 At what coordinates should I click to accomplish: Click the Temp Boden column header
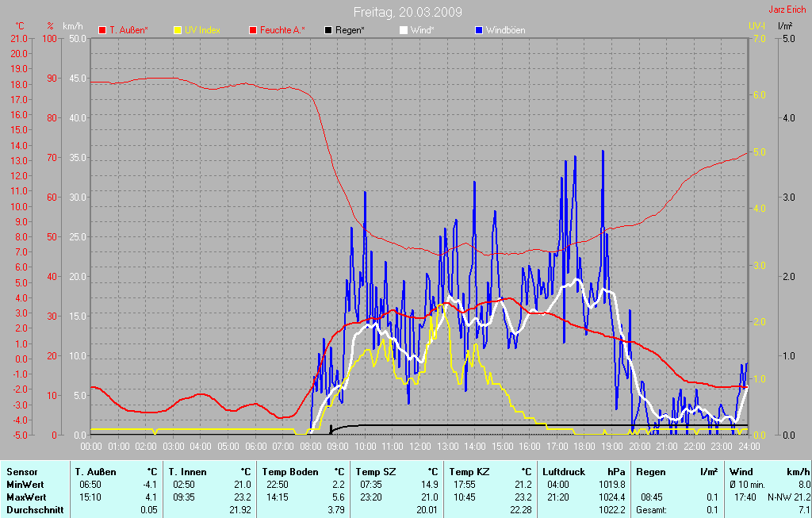click(285, 472)
